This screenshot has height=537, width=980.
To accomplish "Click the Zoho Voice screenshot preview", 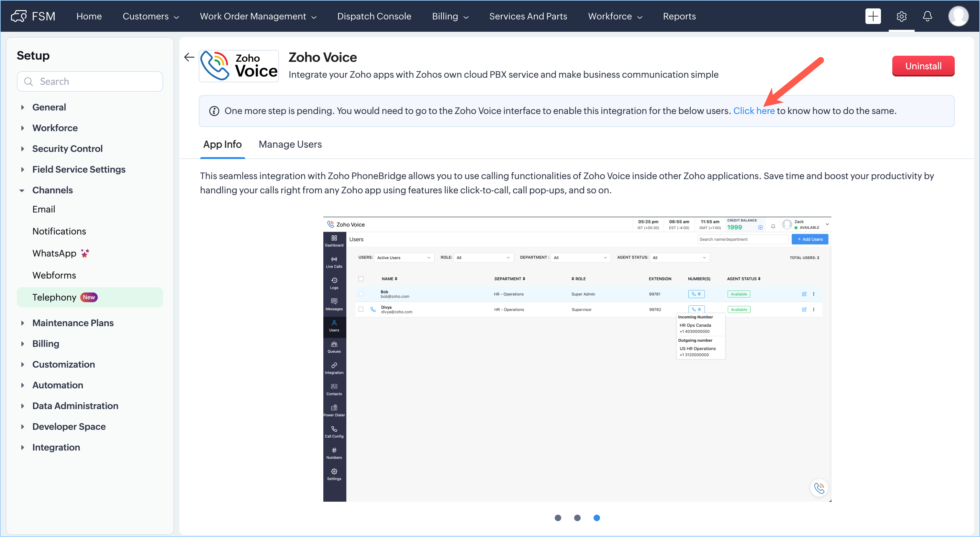I will [577, 359].
